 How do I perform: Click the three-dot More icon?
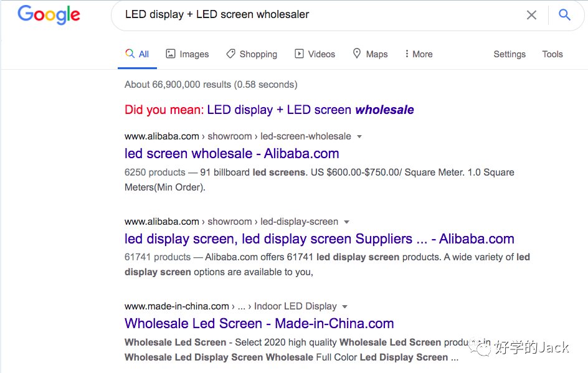point(407,54)
